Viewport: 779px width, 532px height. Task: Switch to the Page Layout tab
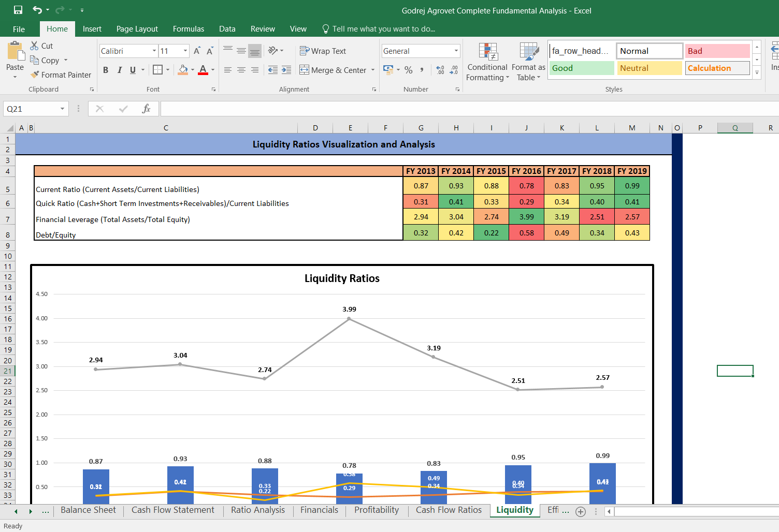pyautogui.click(x=137, y=29)
